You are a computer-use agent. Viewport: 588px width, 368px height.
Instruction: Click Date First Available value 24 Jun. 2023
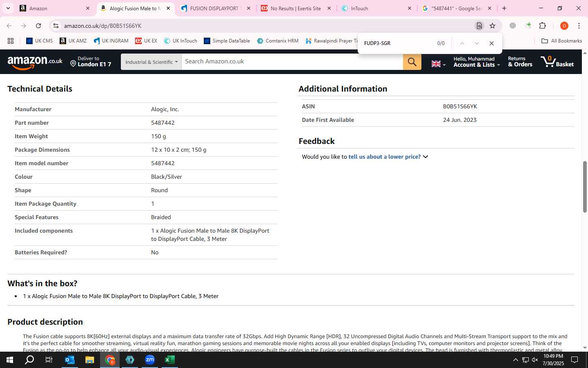pyautogui.click(x=460, y=120)
